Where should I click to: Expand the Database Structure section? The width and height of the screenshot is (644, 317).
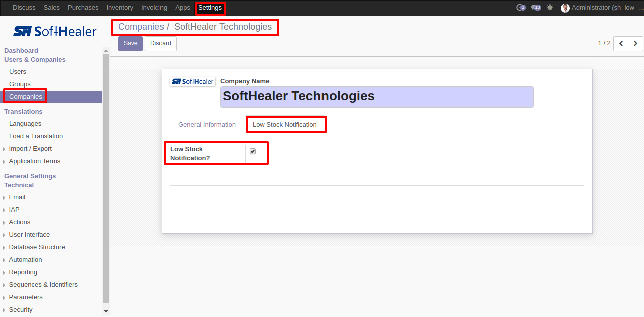[x=37, y=247]
